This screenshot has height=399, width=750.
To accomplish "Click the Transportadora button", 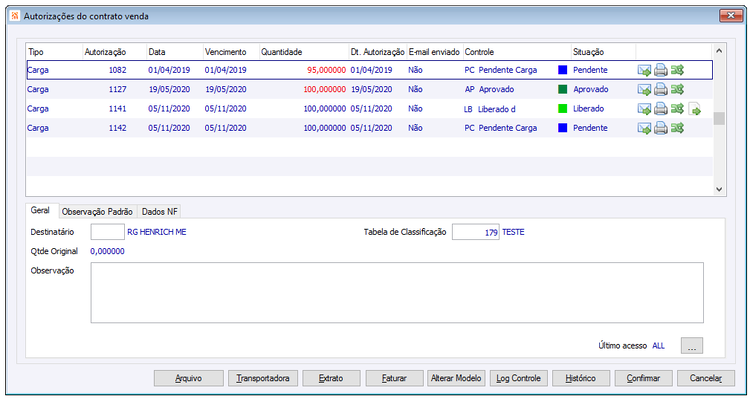I will point(263,378).
